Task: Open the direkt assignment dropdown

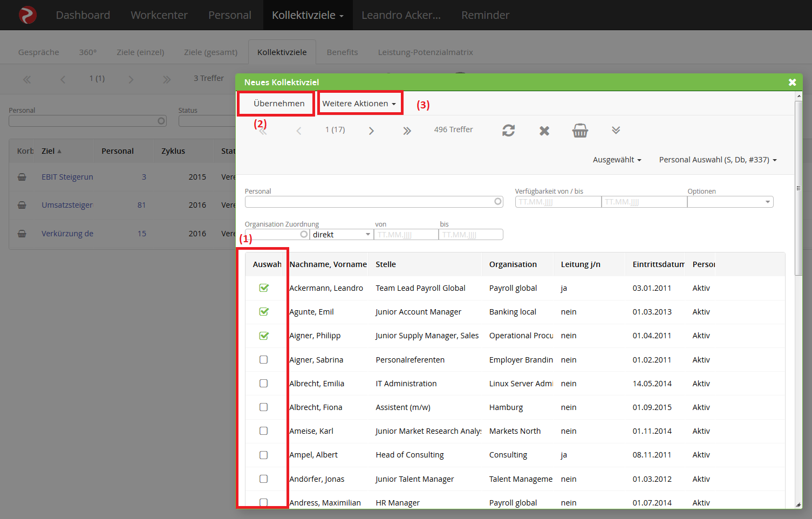Action: (x=342, y=234)
